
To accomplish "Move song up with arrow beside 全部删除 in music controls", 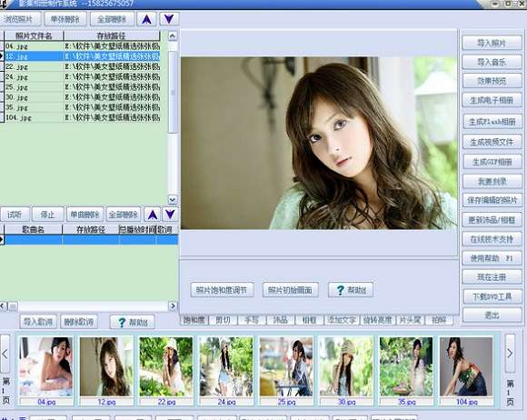I will pos(153,215).
